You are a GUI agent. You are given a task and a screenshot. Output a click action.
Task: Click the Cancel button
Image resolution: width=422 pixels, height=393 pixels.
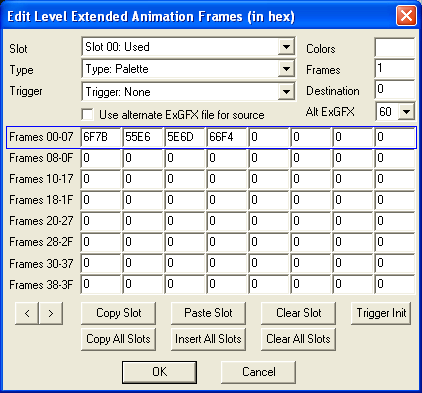pyautogui.click(x=258, y=372)
